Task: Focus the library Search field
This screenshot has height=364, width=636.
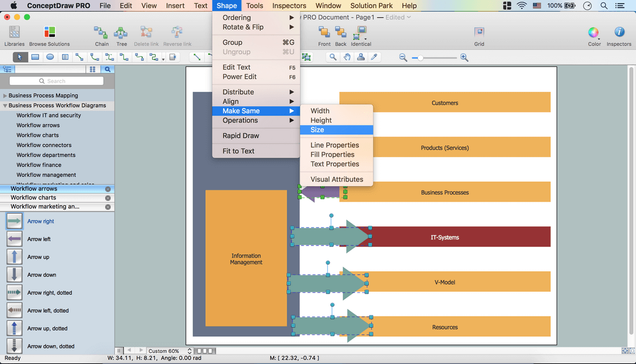Action: click(x=57, y=81)
